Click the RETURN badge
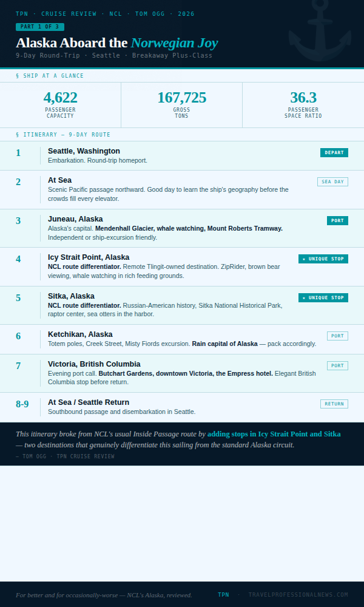The image size is (364, 607). (x=334, y=404)
